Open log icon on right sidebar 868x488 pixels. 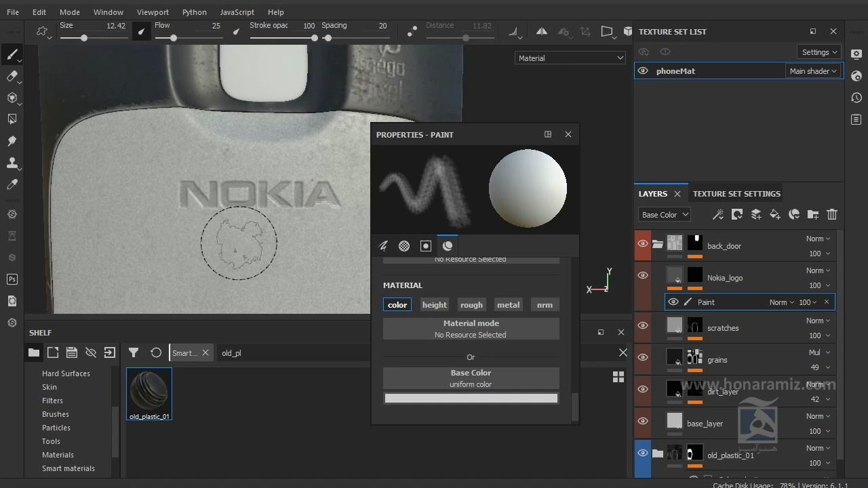coord(856,119)
